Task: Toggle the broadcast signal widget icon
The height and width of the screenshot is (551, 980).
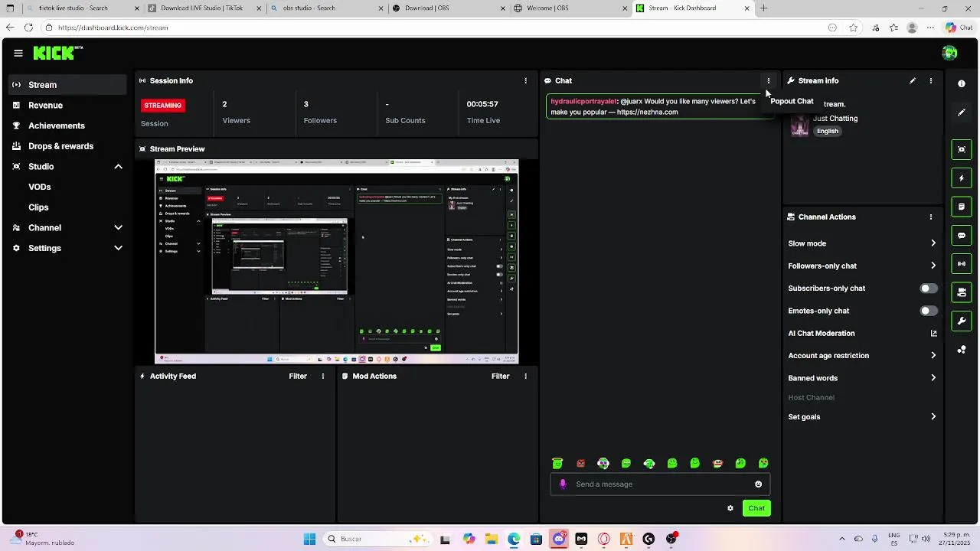Action: click(x=962, y=264)
